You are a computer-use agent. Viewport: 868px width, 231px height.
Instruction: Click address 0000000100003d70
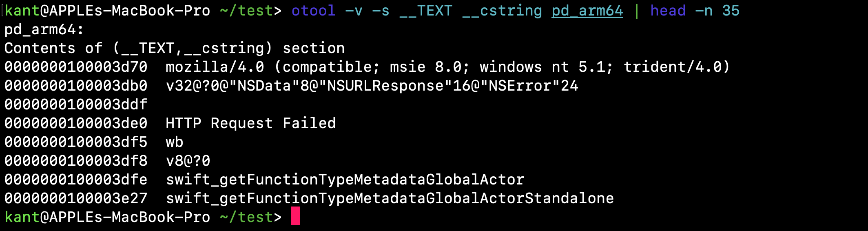tap(76, 67)
